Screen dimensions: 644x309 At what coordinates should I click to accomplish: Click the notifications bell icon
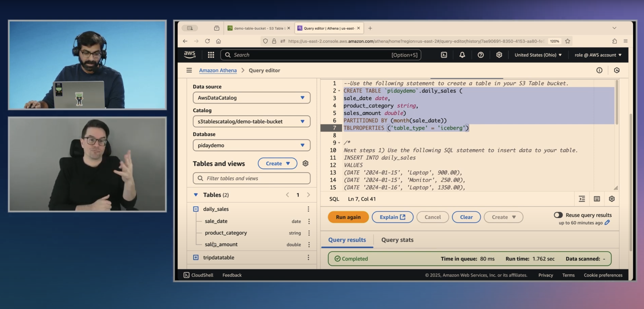pyautogui.click(x=462, y=55)
